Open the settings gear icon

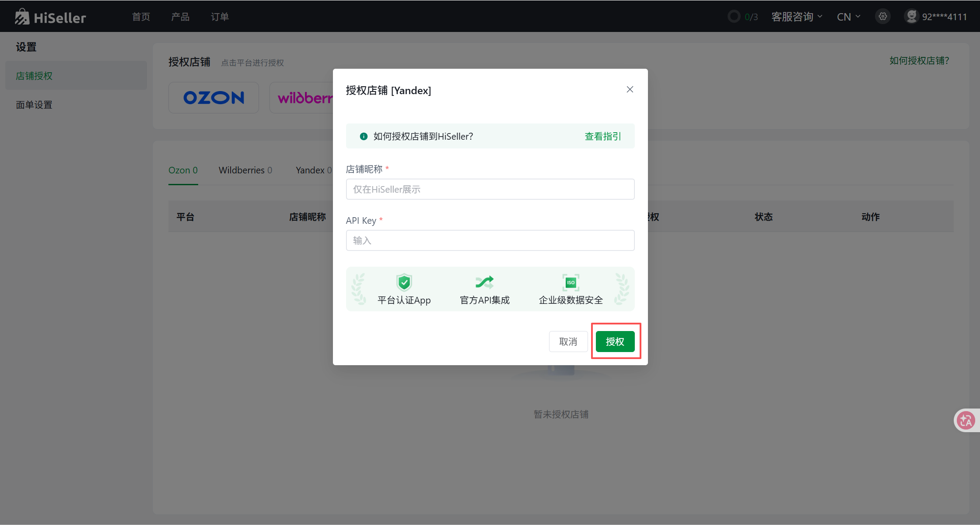point(883,17)
